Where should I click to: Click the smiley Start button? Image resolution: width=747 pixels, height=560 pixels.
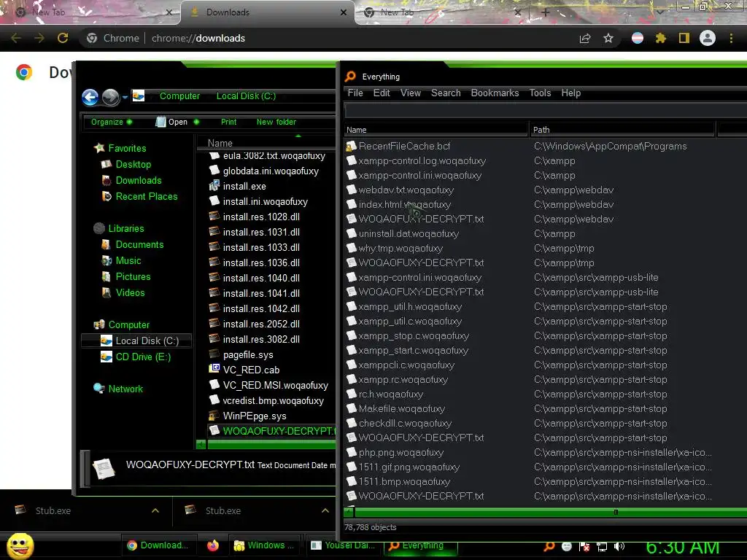click(x=20, y=545)
